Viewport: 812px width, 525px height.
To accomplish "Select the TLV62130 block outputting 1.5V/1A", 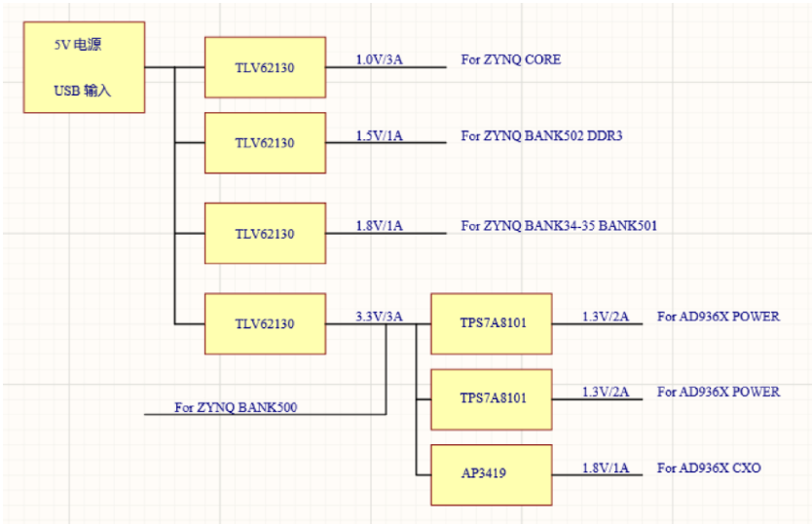I will (265, 143).
